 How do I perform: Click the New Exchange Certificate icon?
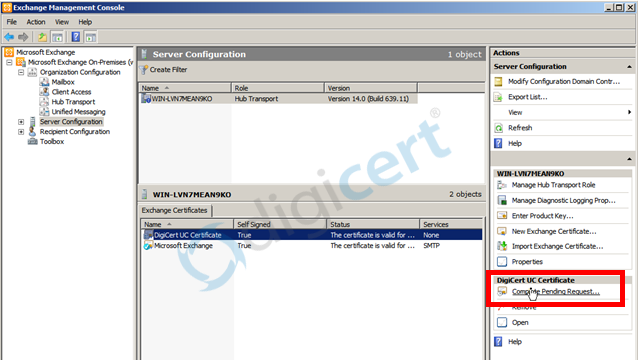point(502,231)
